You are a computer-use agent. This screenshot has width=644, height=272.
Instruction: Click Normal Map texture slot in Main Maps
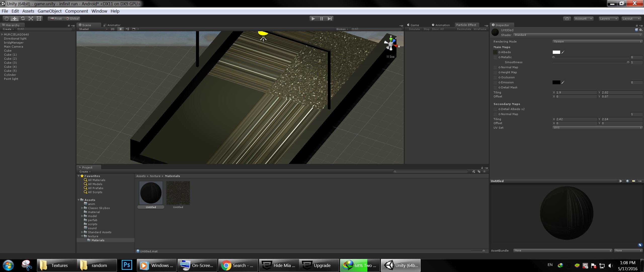tap(495, 67)
